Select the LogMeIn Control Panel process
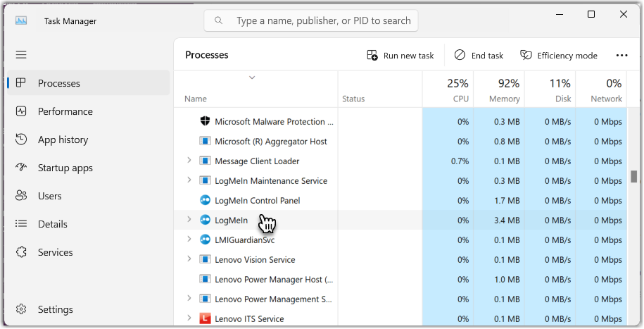This screenshot has width=644, height=329. pyautogui.click(x=400, y=201)
